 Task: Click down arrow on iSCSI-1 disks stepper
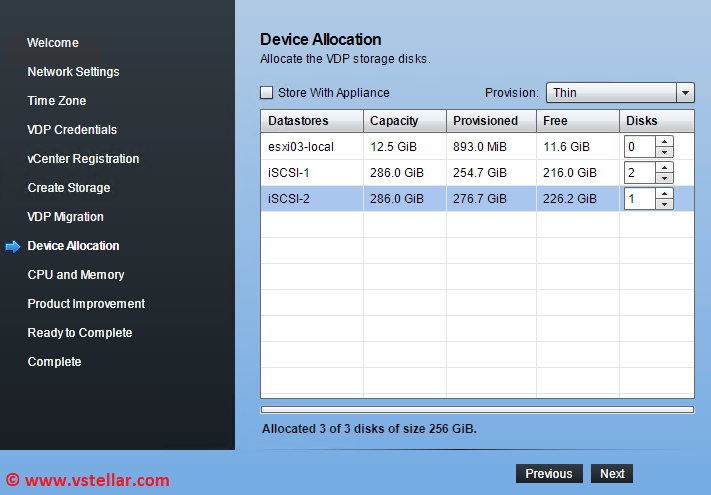pos(664,178)
